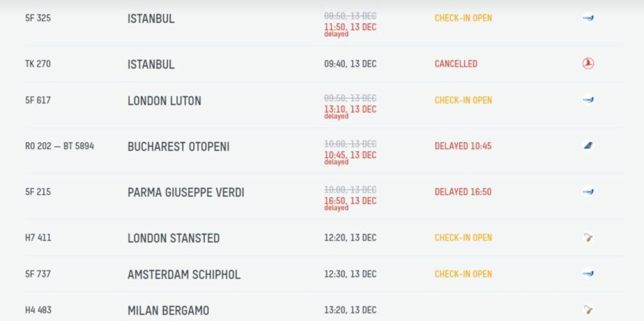Click the airline logo for Amsterdam Schiphol flight
The height and width of the screenshot is (321, 644).
point(588,274)
